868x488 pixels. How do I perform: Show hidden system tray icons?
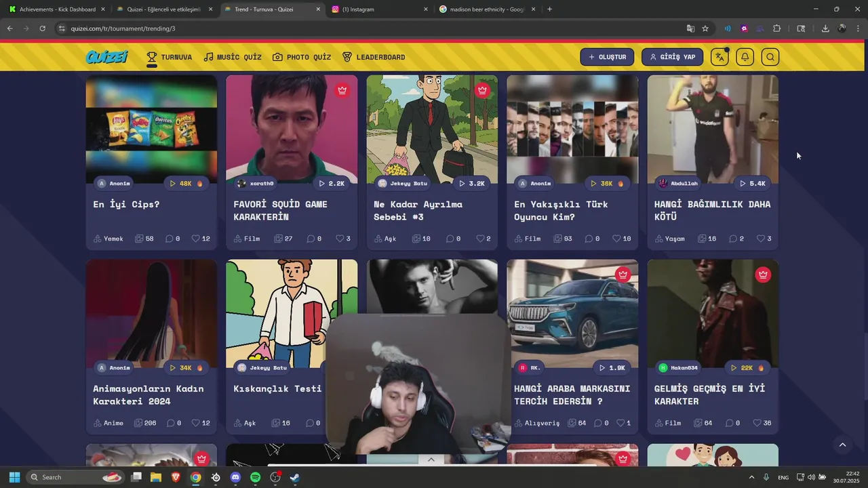[751, 477]
